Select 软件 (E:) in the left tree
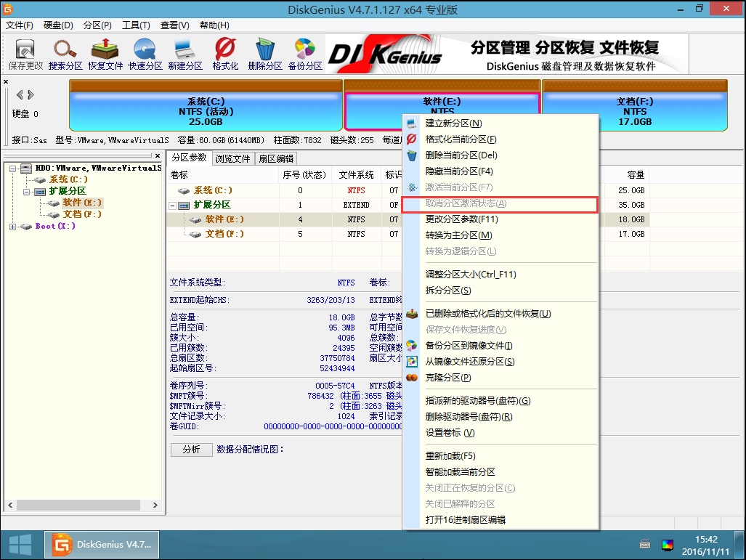Image resolution: width=746 pixels, height=560 pixels. pos(82,203)
